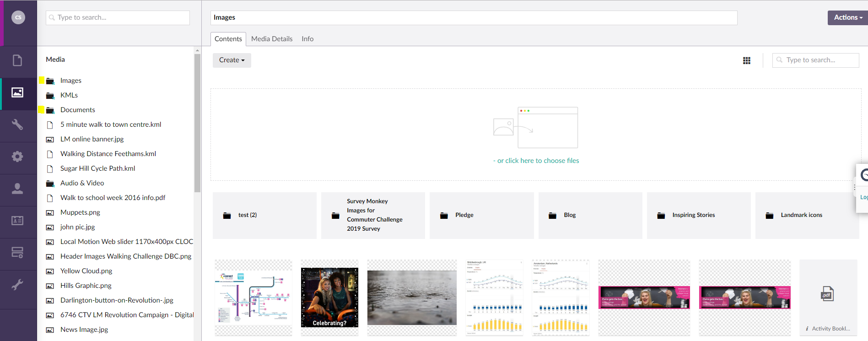
Task: Focus the media tree search field
Action: pos(118,17)
